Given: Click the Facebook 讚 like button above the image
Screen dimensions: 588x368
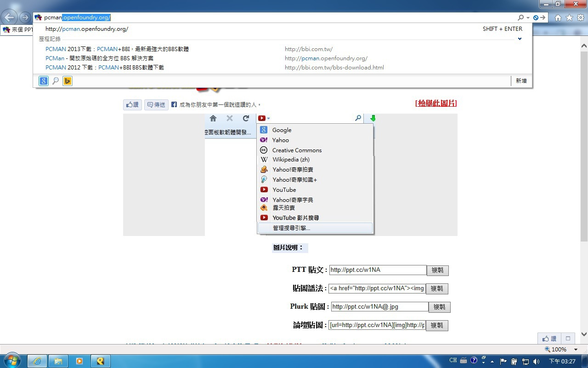Looking at the screenshot, I should 132,105.
